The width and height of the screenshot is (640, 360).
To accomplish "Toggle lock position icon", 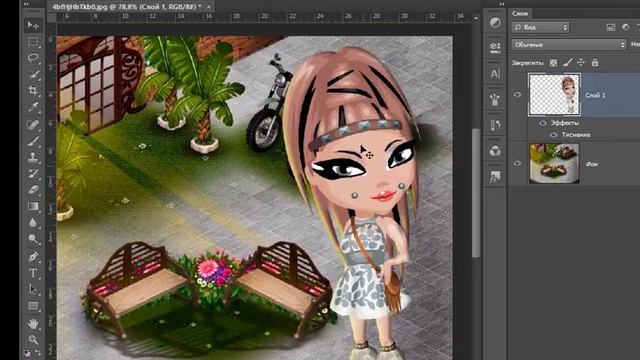I will click(x=581, y=63).
